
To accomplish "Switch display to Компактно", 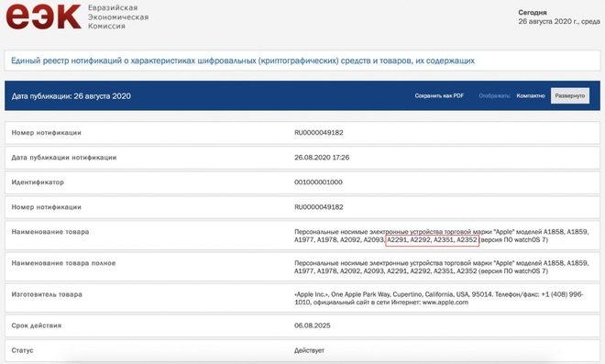I will pos(531,95).
